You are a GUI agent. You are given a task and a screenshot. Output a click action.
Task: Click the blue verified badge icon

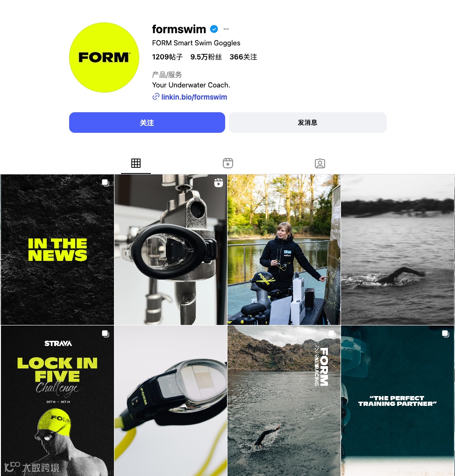coord(214,29)
